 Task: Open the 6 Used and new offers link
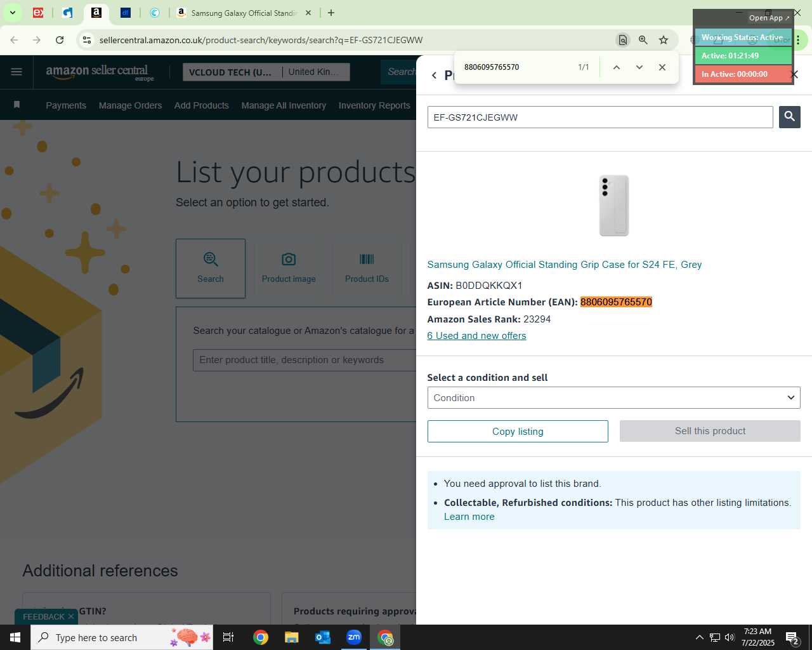pyautogui.click(x=476, y=336)
